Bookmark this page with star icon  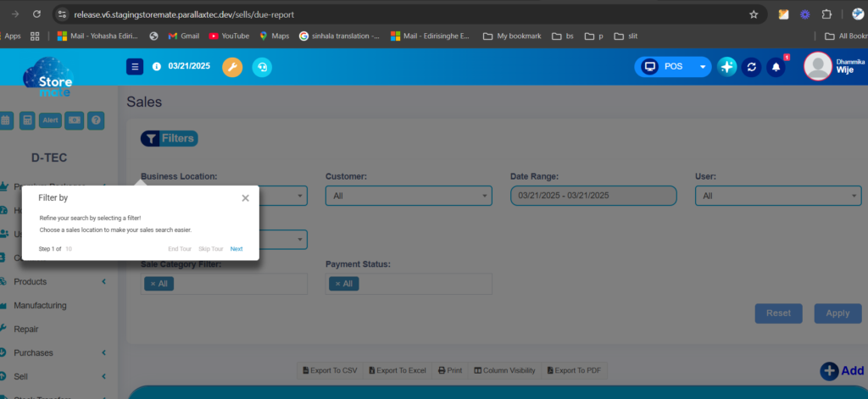click(x=754, y=14)
